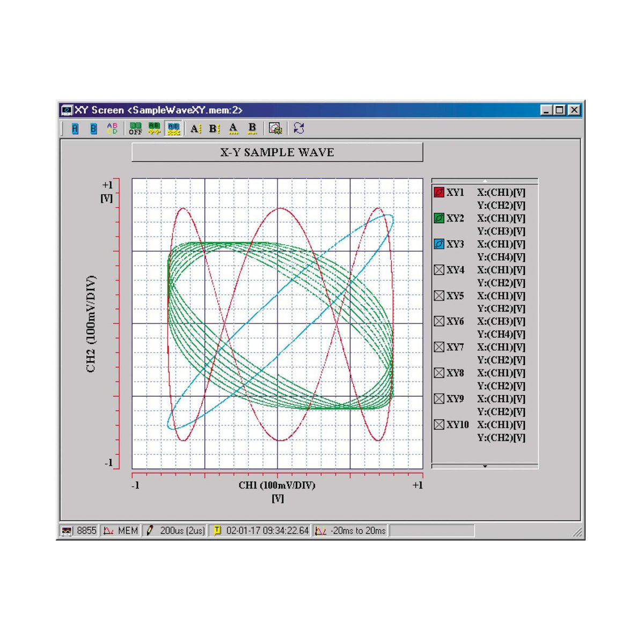Click the green AB OFF toolbar icon

point(135,129)
